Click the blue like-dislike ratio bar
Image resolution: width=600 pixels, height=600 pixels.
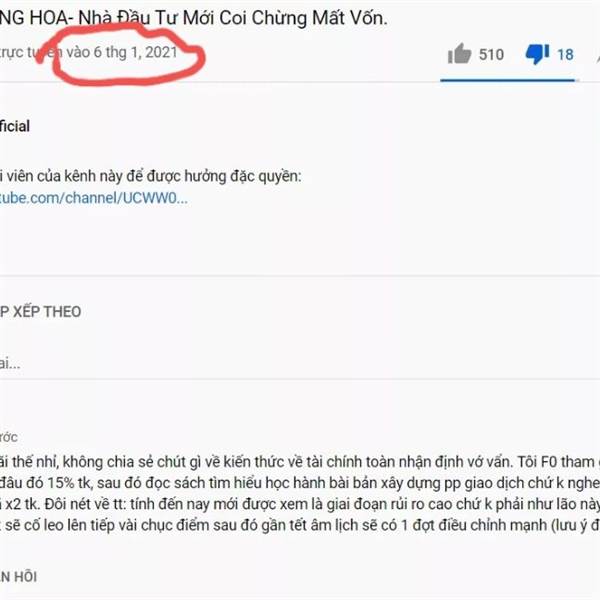click(509, 80)
